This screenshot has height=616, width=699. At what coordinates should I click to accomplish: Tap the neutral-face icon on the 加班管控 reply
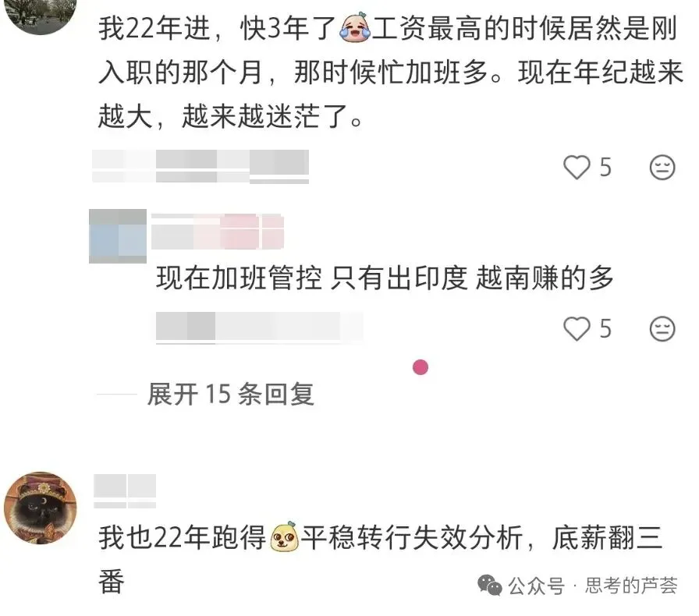[662, 329]
